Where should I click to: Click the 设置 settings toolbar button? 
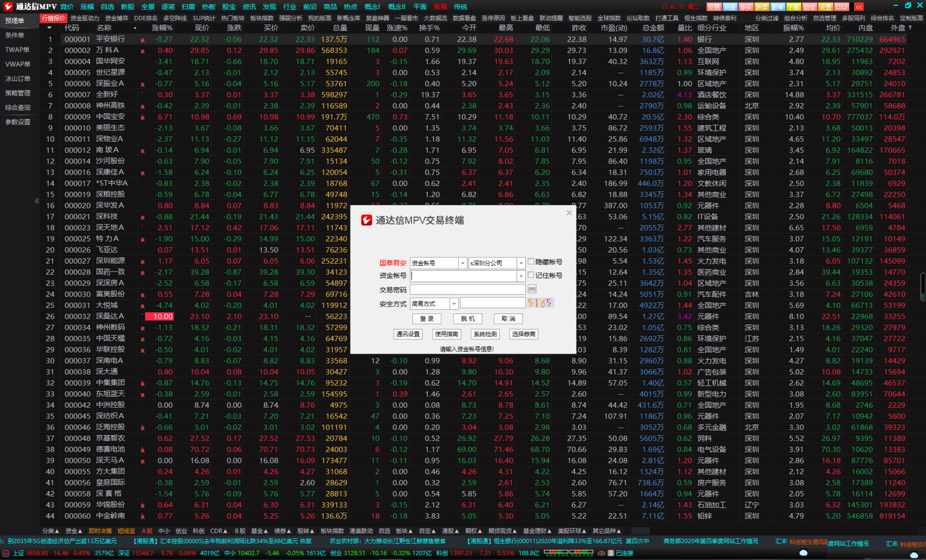coord(825,7)
